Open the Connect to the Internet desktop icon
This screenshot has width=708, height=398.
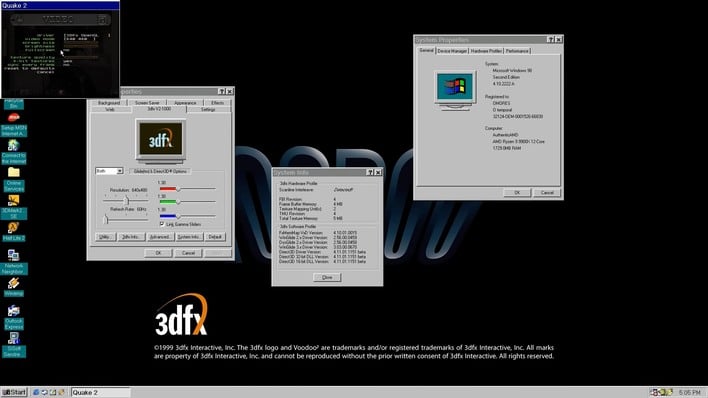(14, 152)
